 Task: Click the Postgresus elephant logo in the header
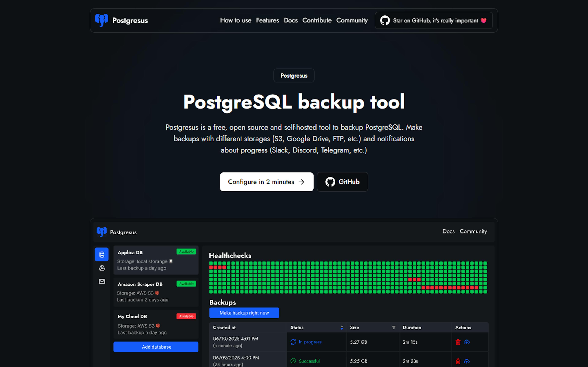(x=102, y=20)
